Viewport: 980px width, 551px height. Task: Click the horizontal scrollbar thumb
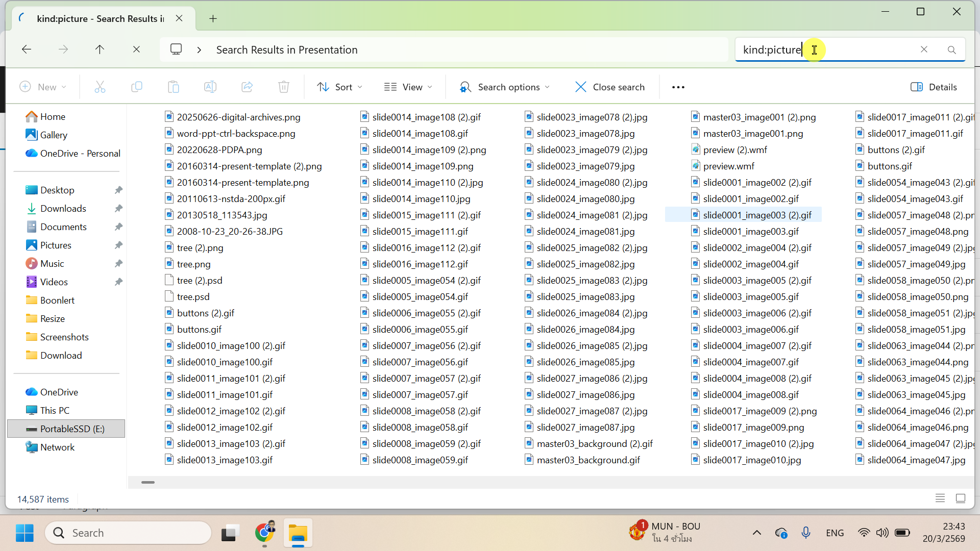[148, 482]
